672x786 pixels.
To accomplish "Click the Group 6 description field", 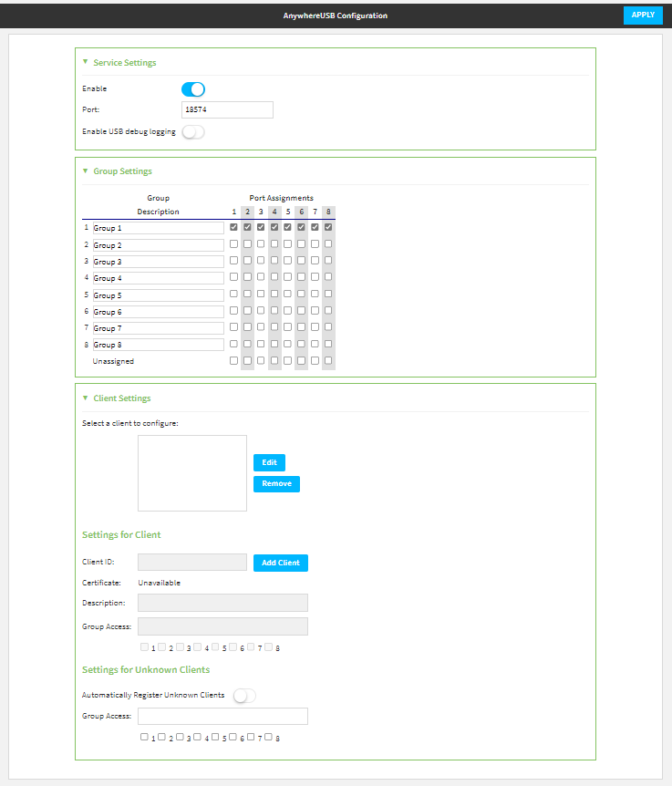I will tap(158, 312).
